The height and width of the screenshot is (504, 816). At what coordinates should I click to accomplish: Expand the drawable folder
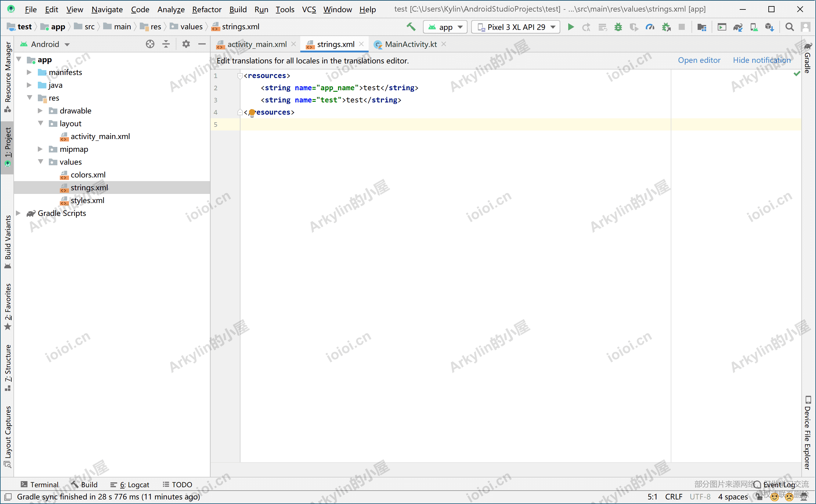(x=40, y=111)
